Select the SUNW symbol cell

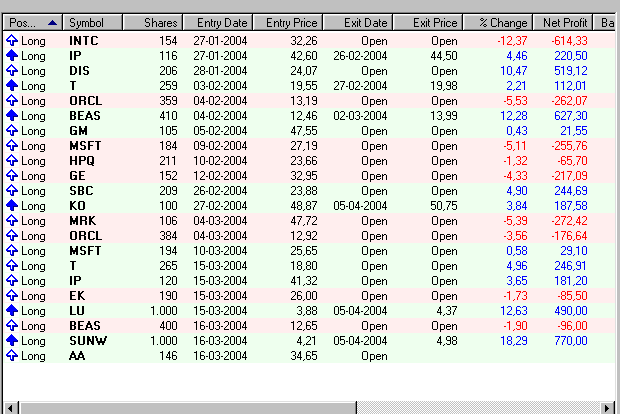(x=88, y=341)
